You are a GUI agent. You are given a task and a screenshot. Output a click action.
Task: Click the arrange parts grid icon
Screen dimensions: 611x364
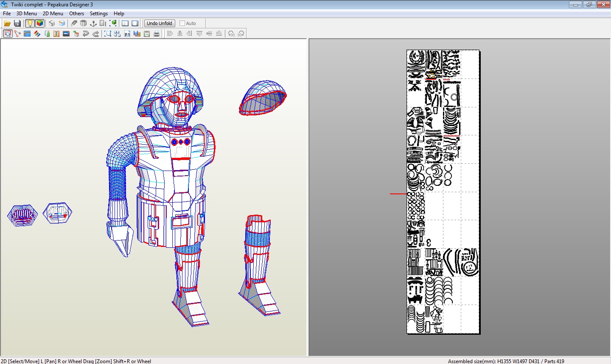pyautogui.click(x=118, y=34)
